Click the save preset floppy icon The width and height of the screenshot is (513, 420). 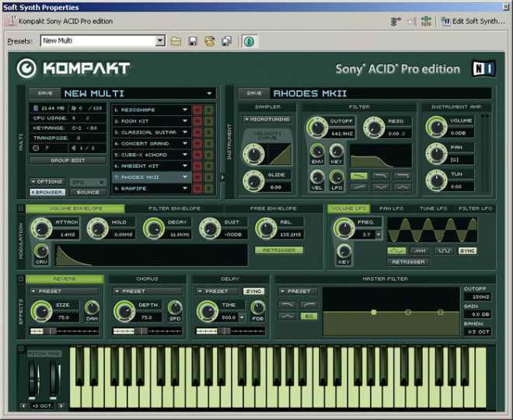tap(193, 41)
